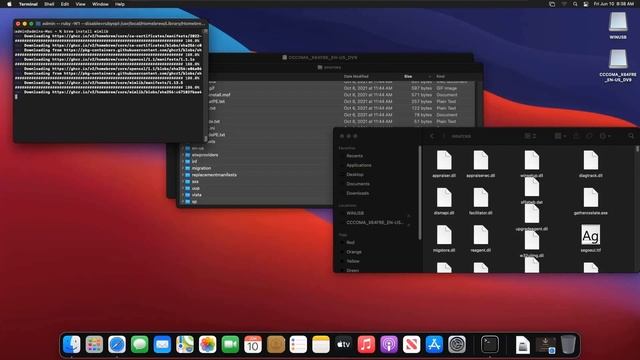Click the Terminal window scrollbar
Image resolution: width=640 pixels, height=360 pixels.
205,86
